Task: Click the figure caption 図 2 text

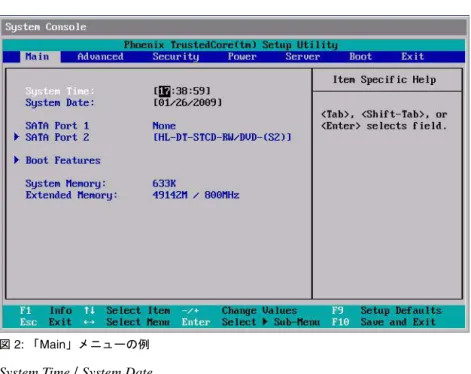Action: 75,344
